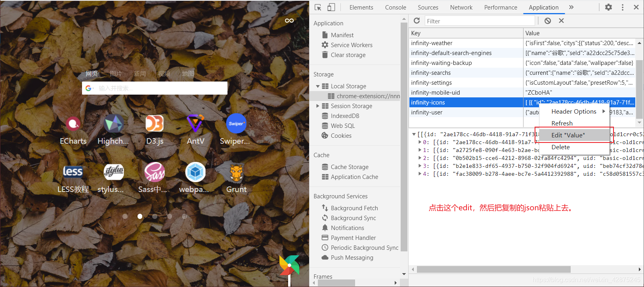
Task: Expand JSON preview item 2
Action: pos(420,158)
